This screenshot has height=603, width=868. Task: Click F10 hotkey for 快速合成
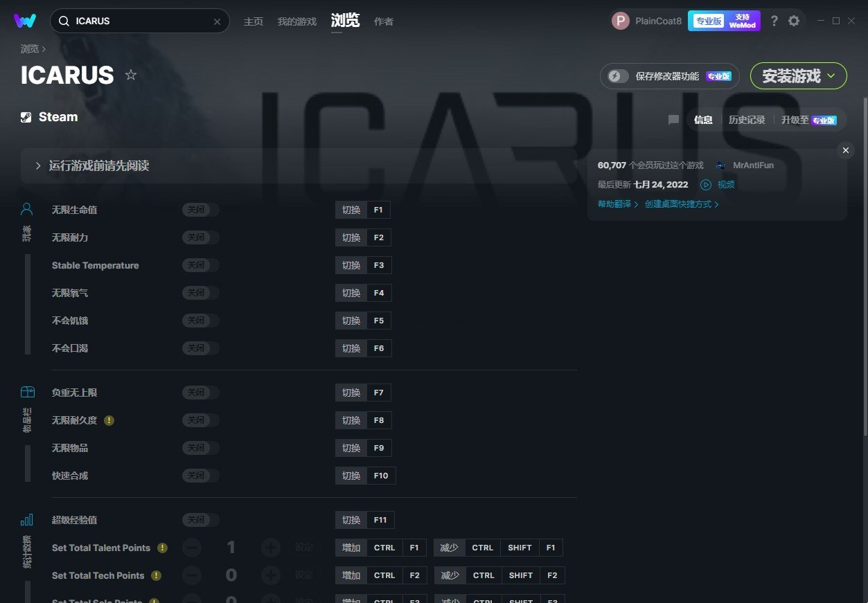[x=381, y=476]
